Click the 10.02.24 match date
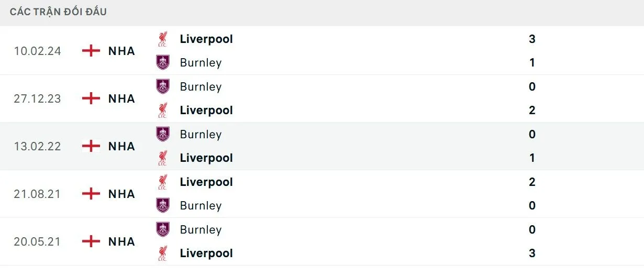 pyautogui.click(x=38, y=51)
